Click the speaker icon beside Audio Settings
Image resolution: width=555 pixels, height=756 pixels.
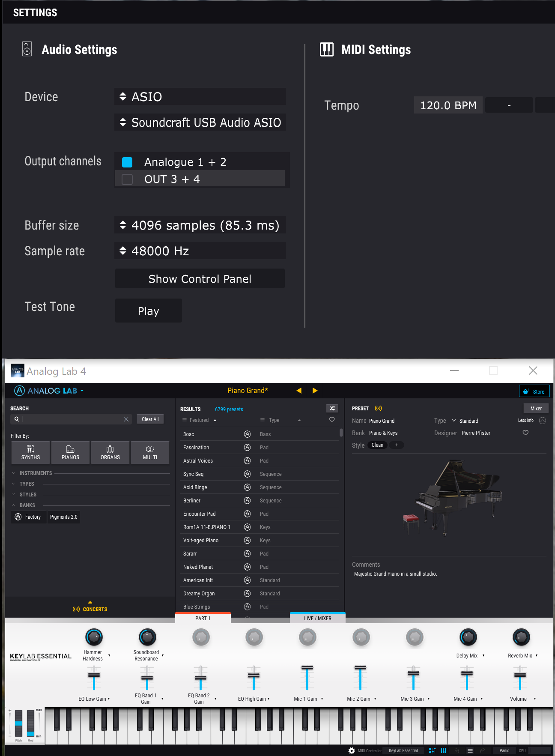[x=27, y=49]
